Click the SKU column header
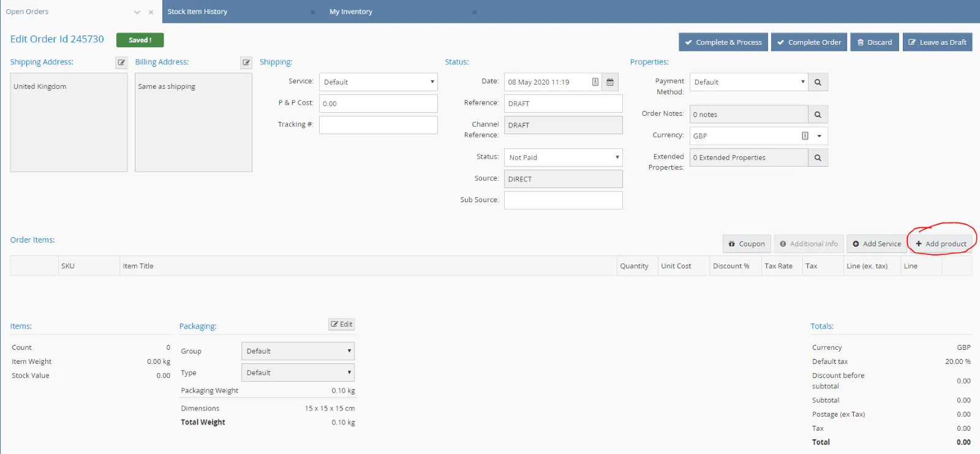 (x=89, y=266)
